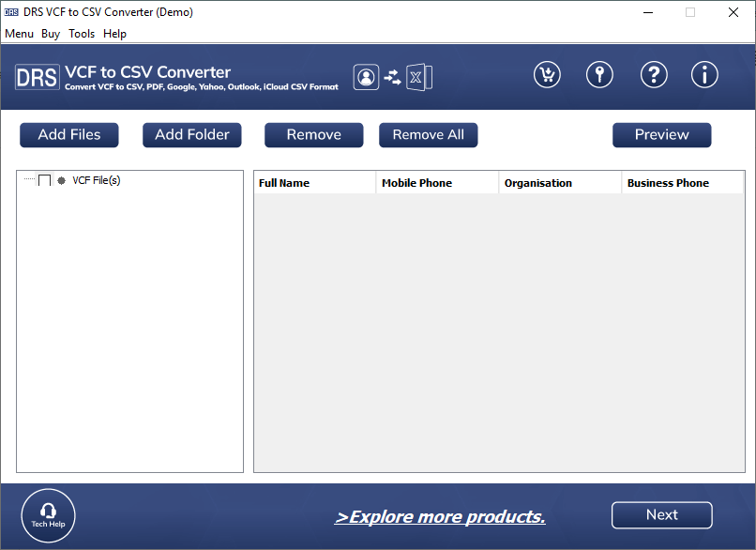756x550 pixels.
Task: Select the VCF File(s) tree node
Action: pyautogui.click(x=97, y=180)
